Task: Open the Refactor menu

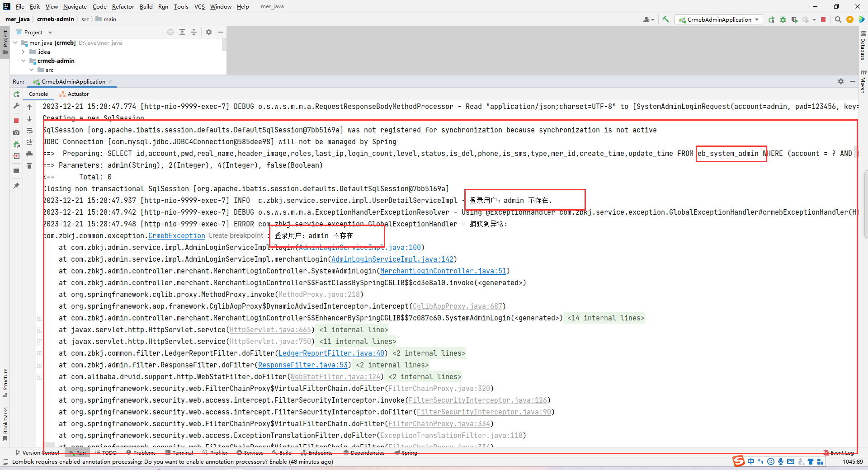Action: point(123,6)
